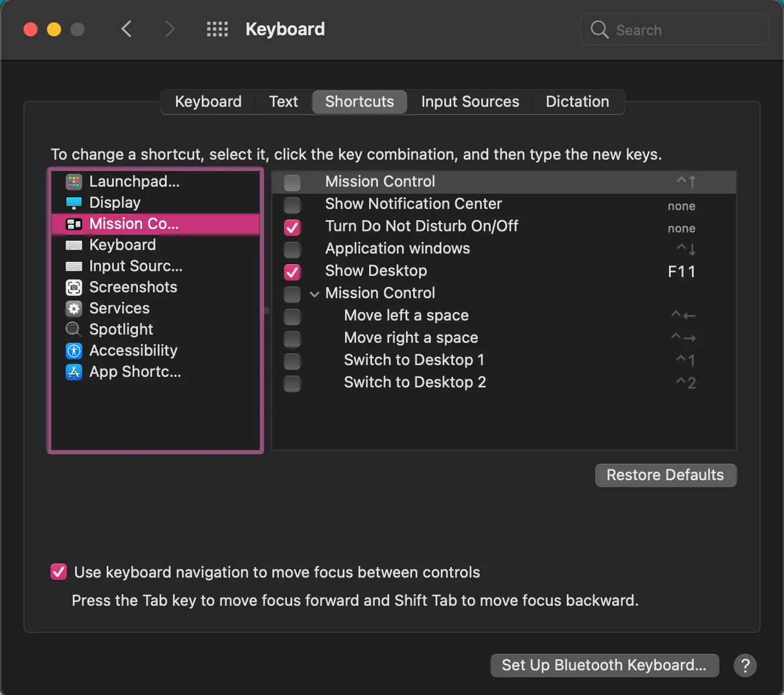784x695 pixels.
Task: Toggle checkbox of expandable Mission Control group
Action: tap(292, 294)
